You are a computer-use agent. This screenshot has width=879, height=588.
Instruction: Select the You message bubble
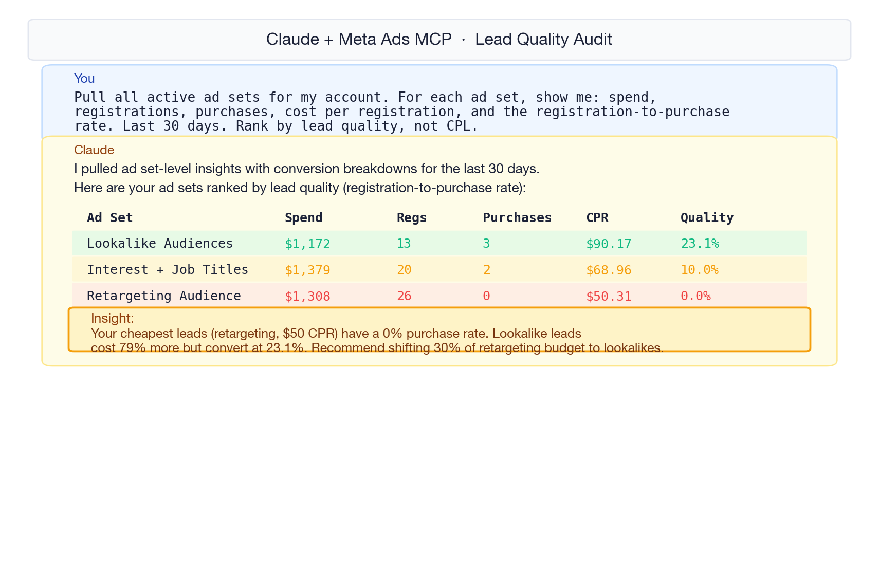[440, 102]
